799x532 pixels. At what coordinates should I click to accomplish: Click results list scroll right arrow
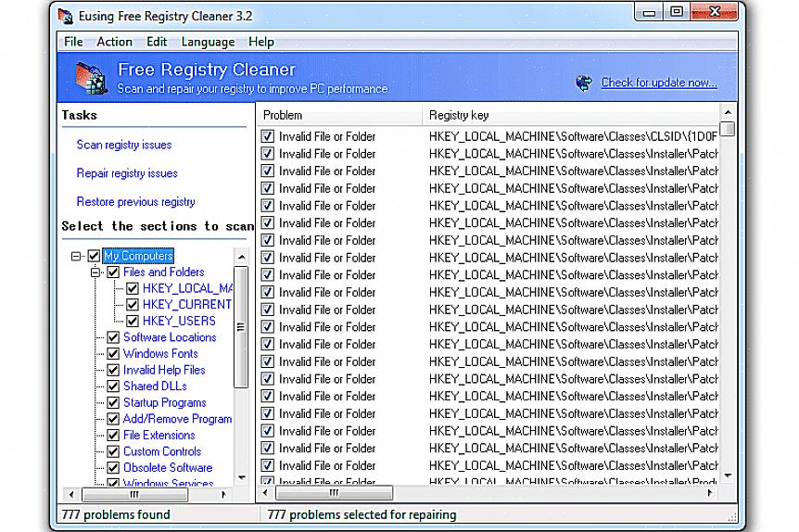(710, 493)
